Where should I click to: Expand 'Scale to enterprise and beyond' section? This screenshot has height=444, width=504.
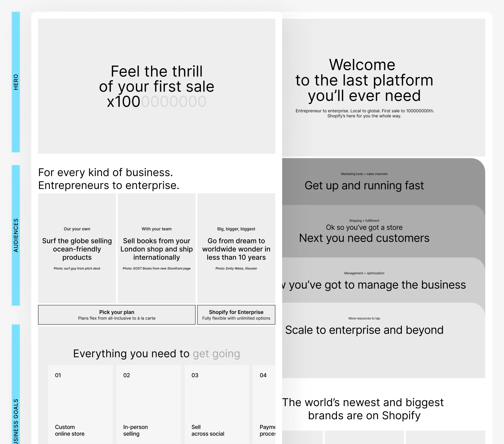(364, 330)
